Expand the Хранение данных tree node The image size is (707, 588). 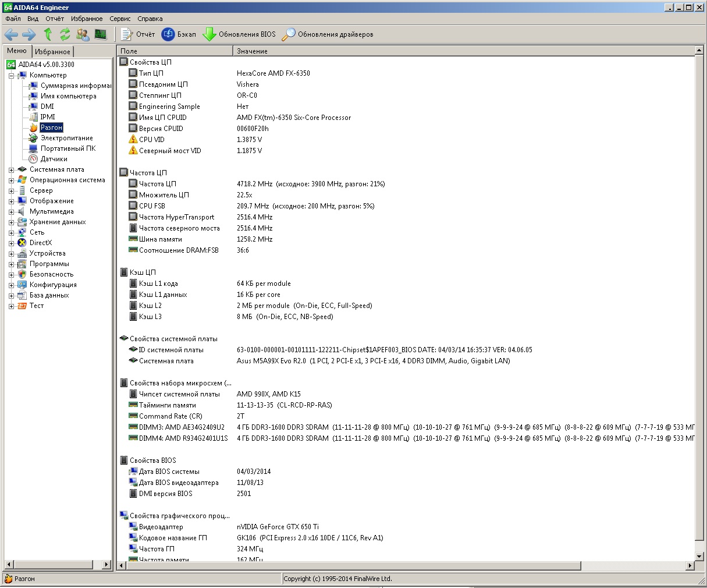[x=11, y=222]
